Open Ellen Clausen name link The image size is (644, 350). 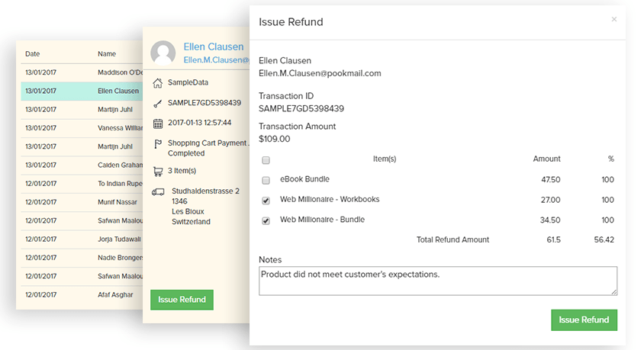pyautogui.click(x=214, y=47)
